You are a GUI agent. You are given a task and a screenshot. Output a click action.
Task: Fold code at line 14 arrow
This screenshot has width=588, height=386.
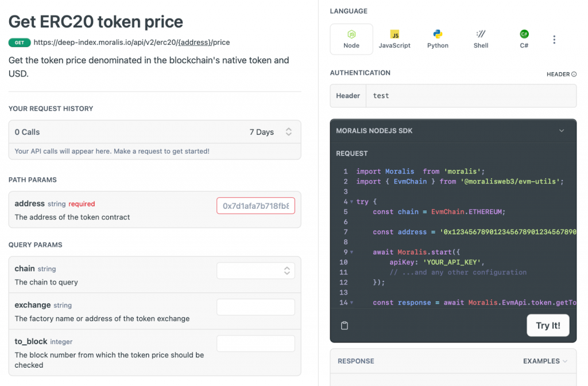point(352,303)
